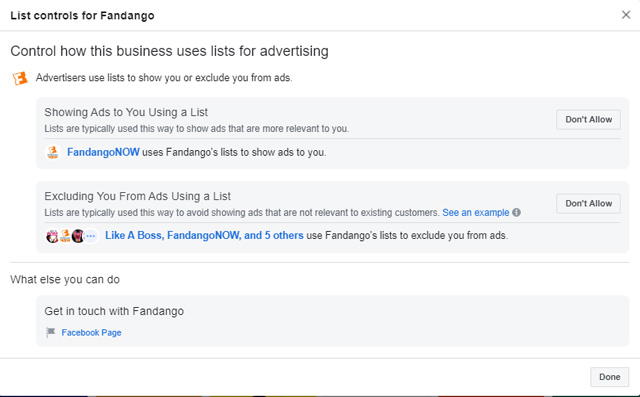Click the FandangoNOW avatar in the showing ads row
The image size is (640, 397).
point(53,152)
